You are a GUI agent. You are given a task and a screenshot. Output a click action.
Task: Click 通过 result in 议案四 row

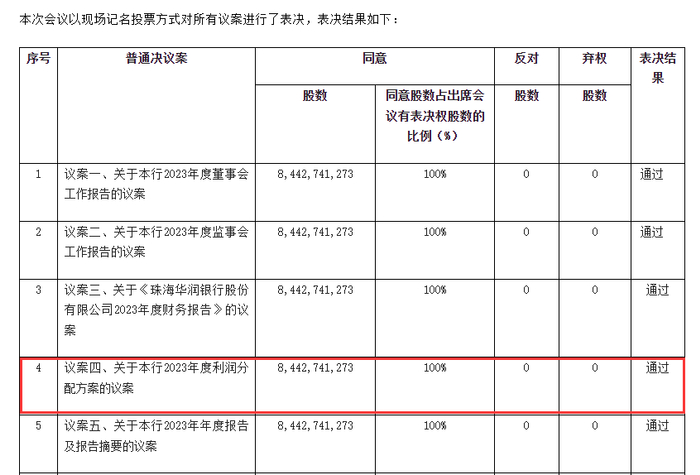[658, 368]
